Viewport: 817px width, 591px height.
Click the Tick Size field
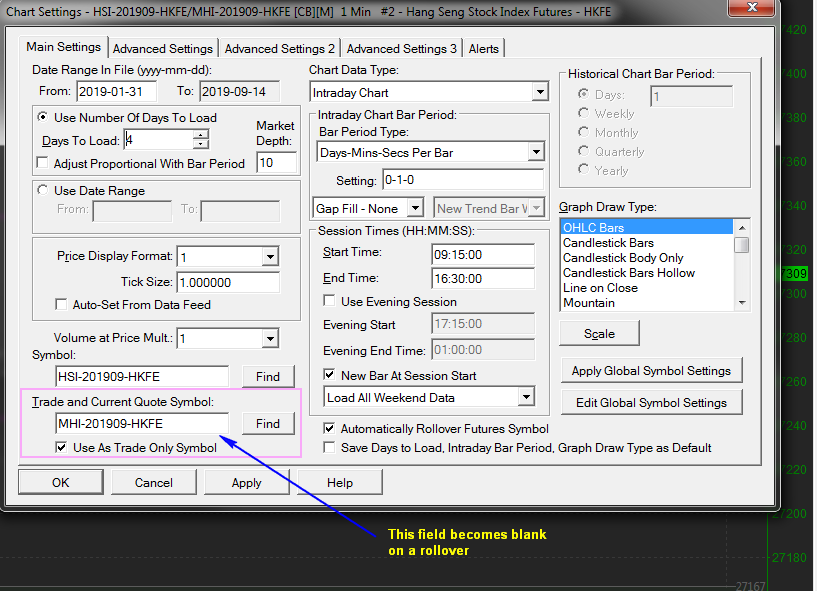click(228, 282)
